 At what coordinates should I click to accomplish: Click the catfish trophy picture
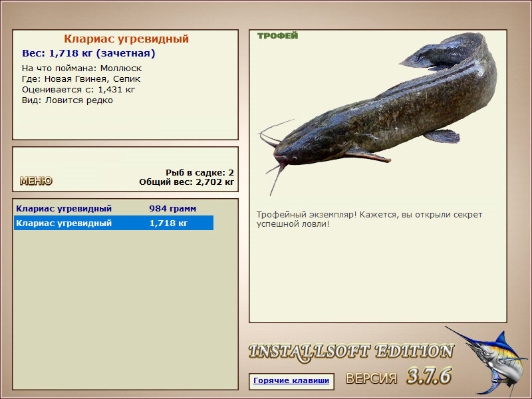point(377,114)
